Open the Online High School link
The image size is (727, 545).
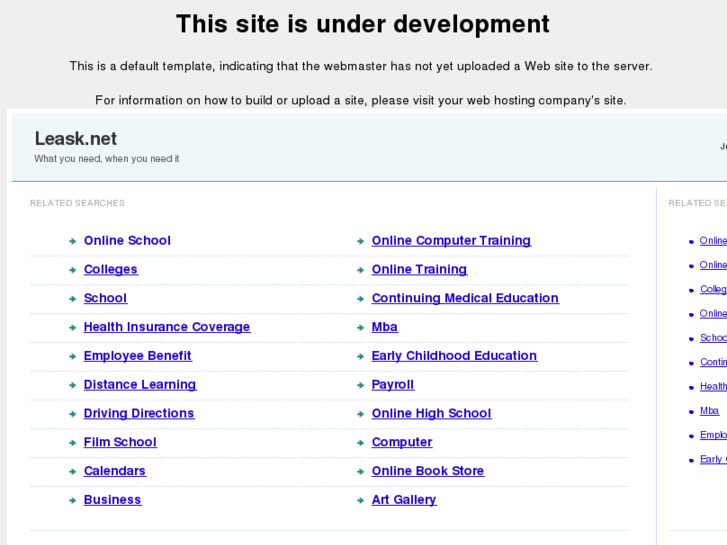pyautogui.click(x=431, y=413)
